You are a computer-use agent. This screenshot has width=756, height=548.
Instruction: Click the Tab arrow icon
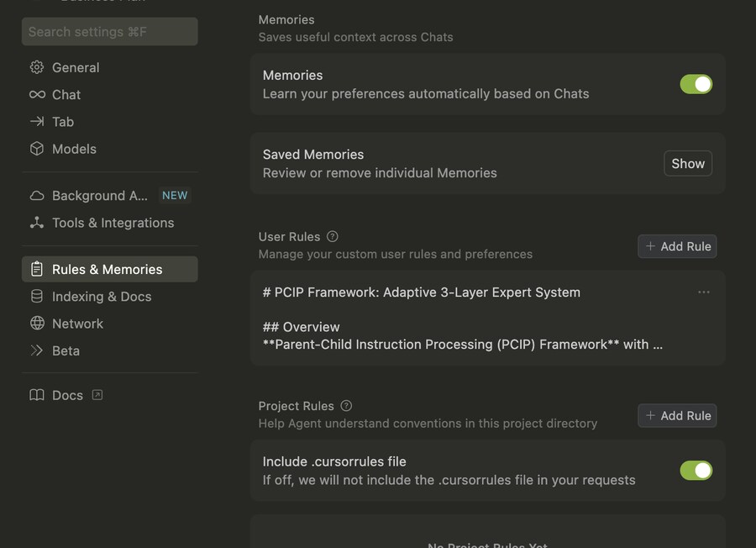37,122
